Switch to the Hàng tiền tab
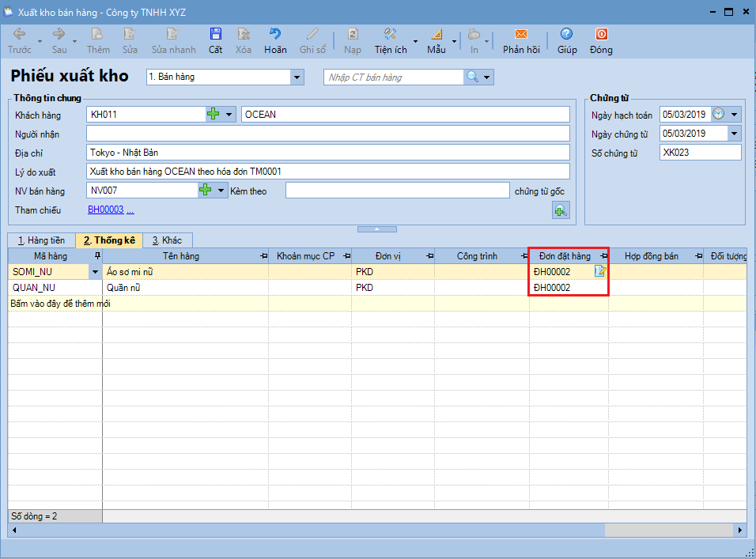 point(41,240)
